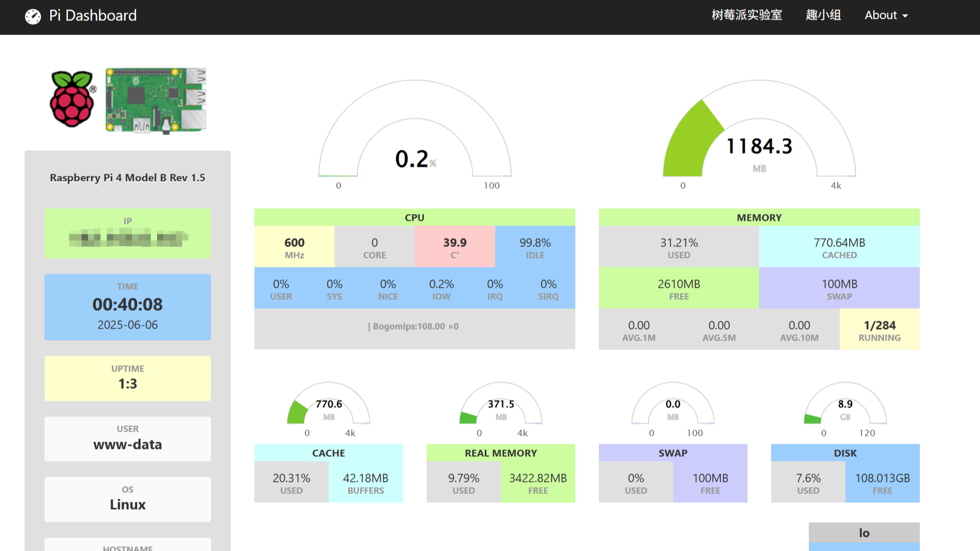
Task: Click the CACHE panel header
Action: (x=329, y=453)
